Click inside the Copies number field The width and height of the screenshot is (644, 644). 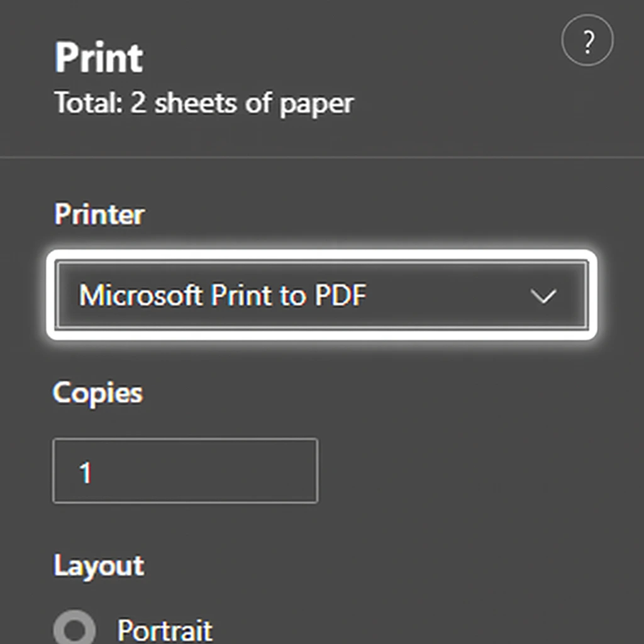tap(184, 470)
